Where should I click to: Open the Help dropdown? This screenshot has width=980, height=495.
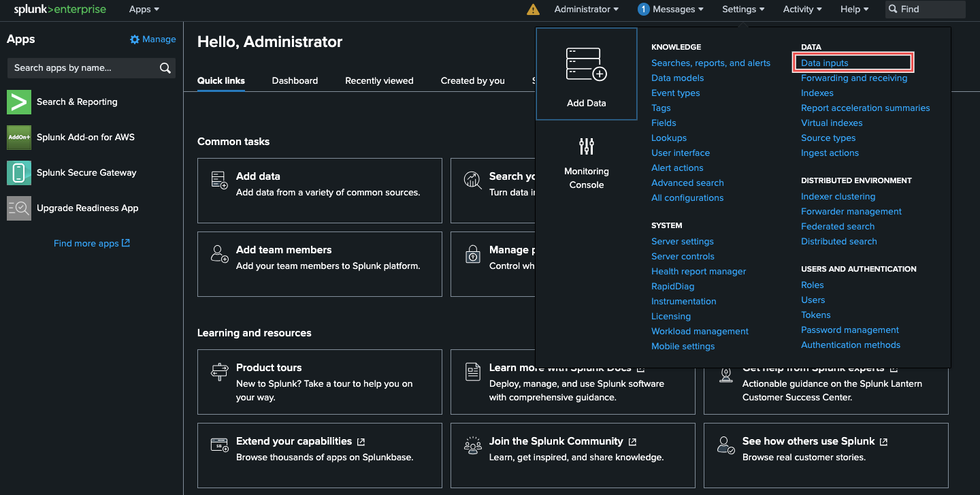853,10
